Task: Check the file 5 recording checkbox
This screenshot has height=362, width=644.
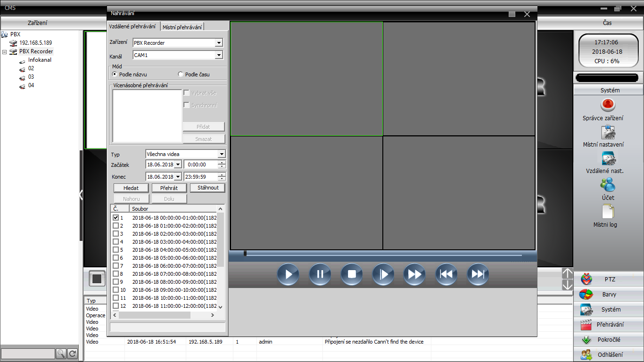Action: 116,250
